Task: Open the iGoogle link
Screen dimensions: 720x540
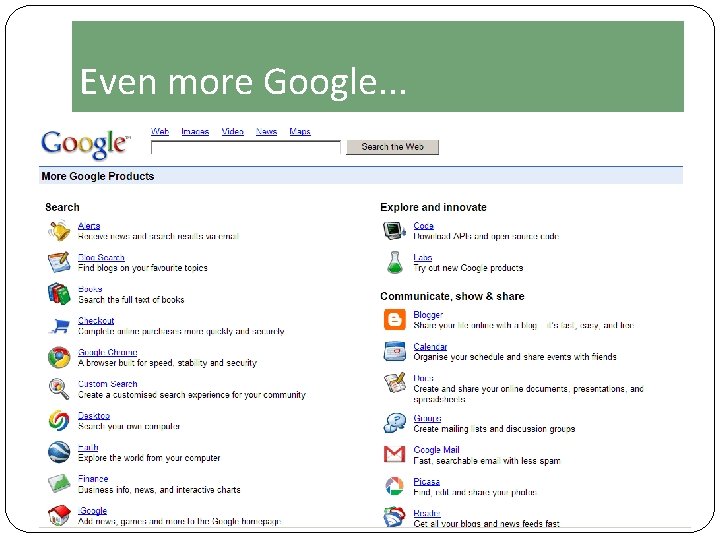Action: pos(92,511)
